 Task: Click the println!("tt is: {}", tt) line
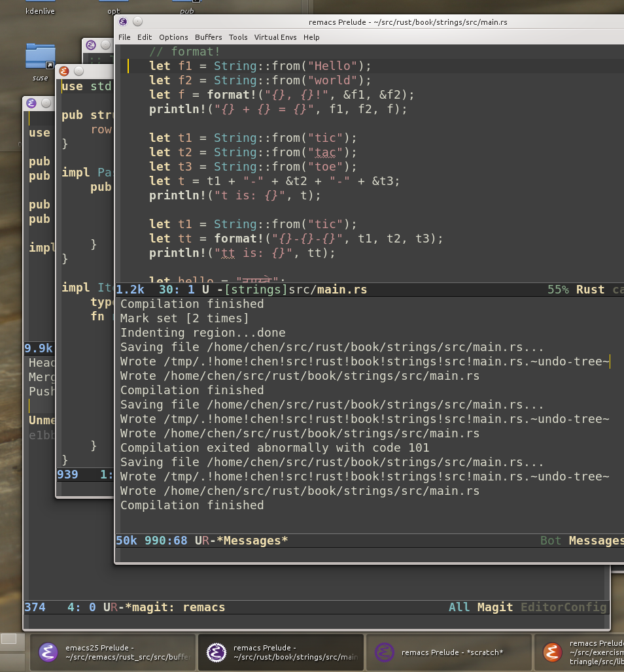pos(242,253)
